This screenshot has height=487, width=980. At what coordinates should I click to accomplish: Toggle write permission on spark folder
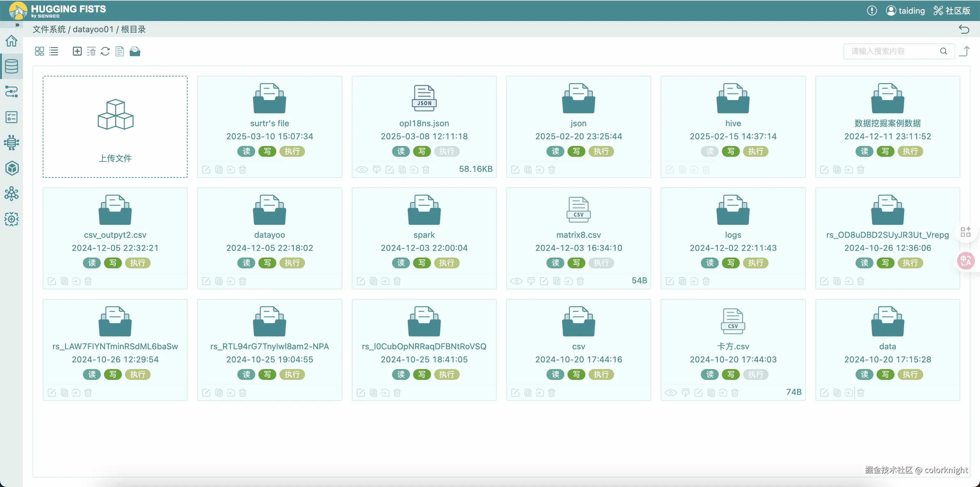click(421, 263)
